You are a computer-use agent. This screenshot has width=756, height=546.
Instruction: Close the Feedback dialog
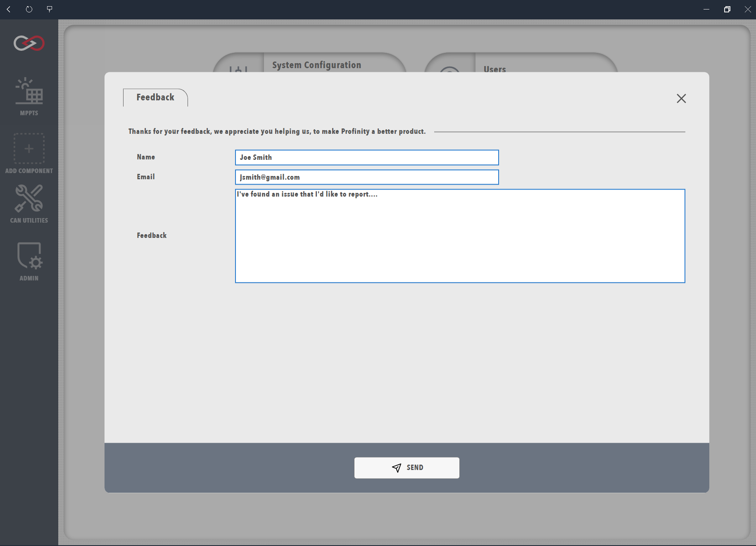pos(681,98)
